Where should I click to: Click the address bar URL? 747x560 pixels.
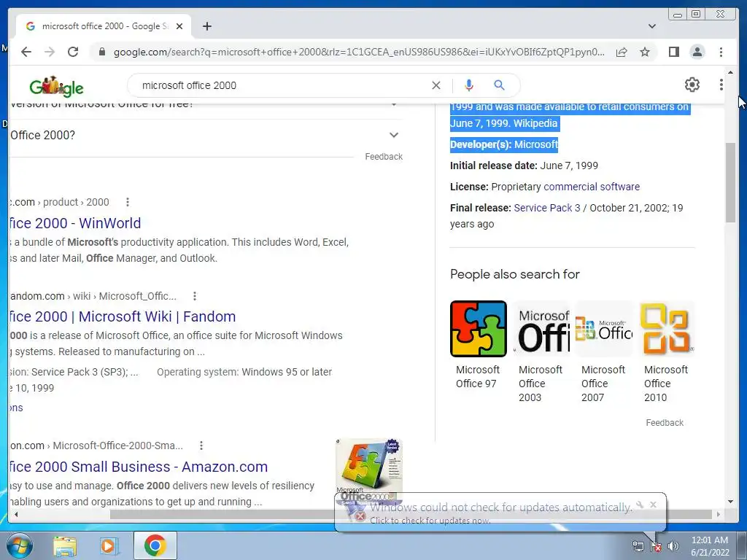(x=359, y=52)
